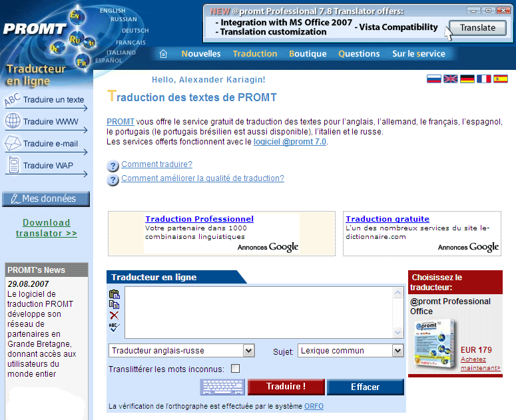Click the Hello, Alexander Kariagin! greeting
The height and width of the screenshot is (420, 516).
208,80
